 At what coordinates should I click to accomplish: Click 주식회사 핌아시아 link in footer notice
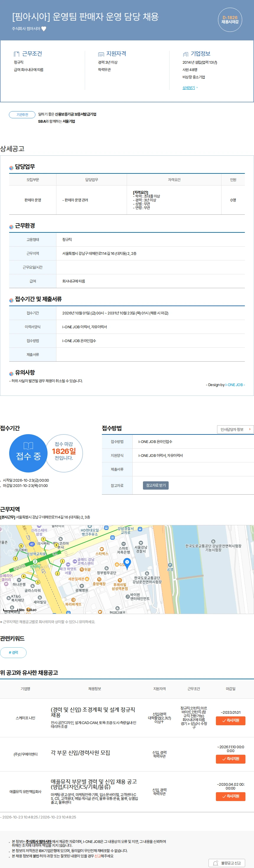38,841
